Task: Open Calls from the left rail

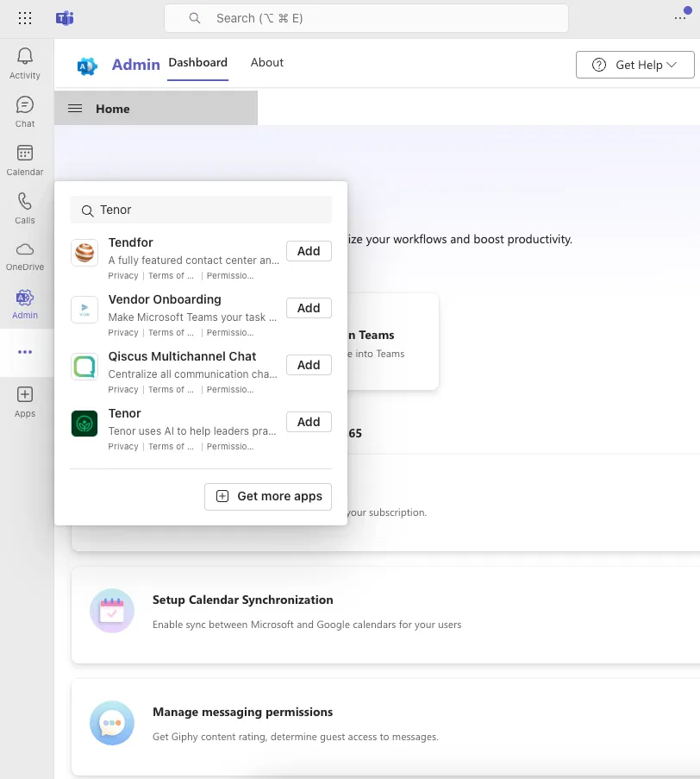Action: pos(25,208)
